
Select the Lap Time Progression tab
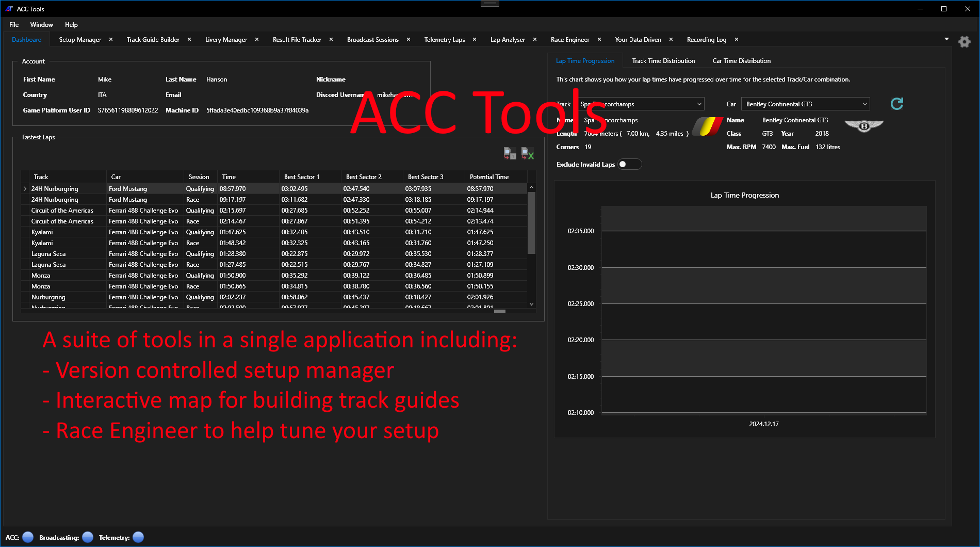[x=585, y=60]
